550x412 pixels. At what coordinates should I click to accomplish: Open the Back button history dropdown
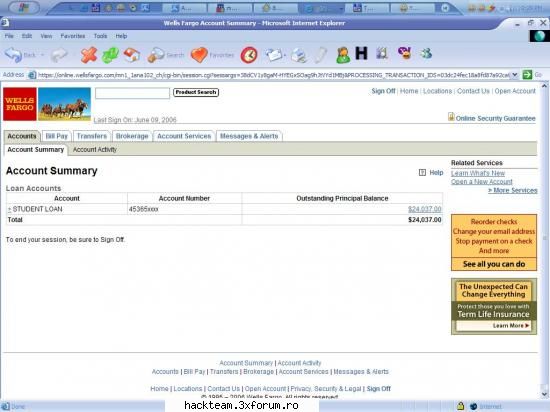point(42,55)
